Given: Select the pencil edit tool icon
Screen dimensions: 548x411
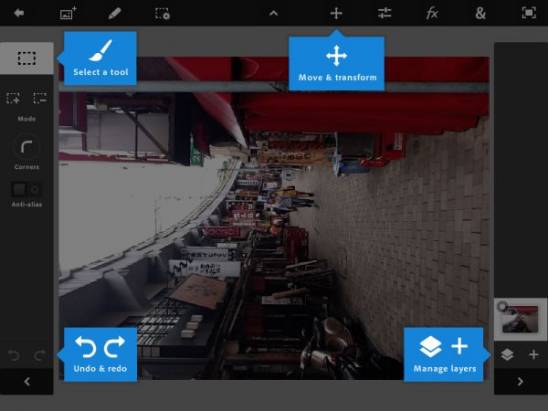Looking at the screenshot, I should coord(114,13).
